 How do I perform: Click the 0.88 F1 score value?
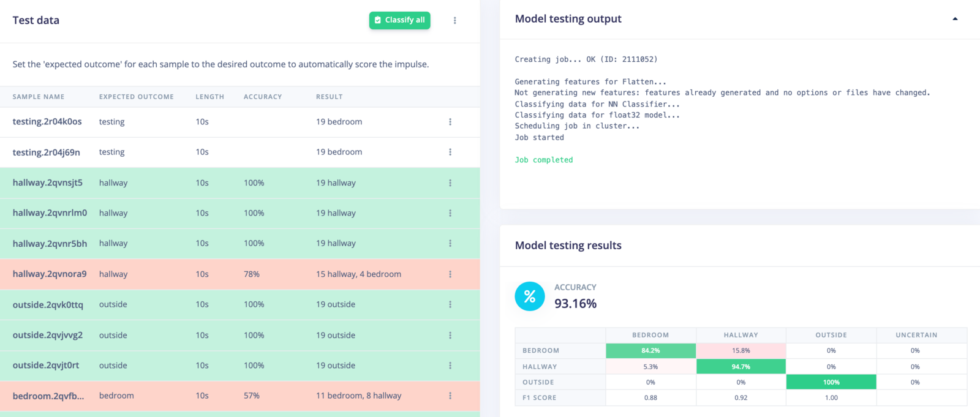coord(650,398)
